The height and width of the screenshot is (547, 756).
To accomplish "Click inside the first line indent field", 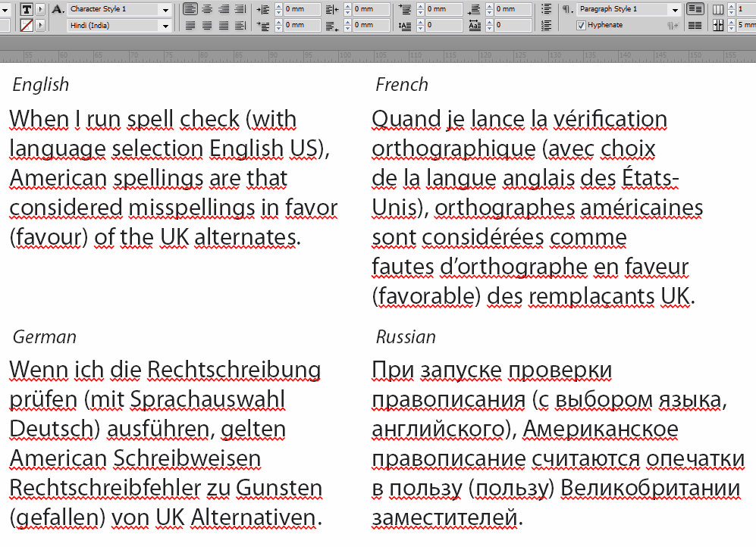I will point(303,25).
